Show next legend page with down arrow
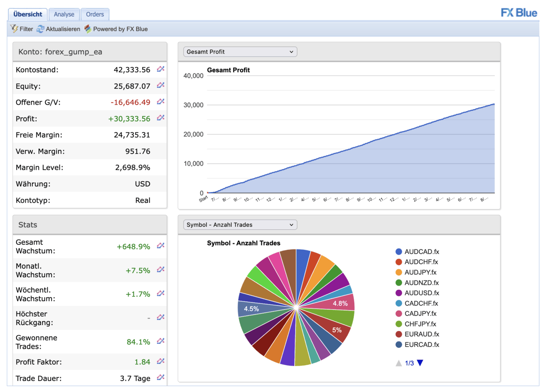 (x=420, y=363)
